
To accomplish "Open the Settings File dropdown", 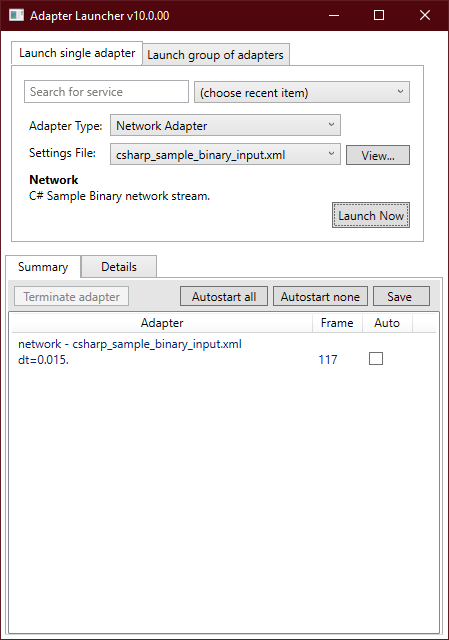I will 225,154.
